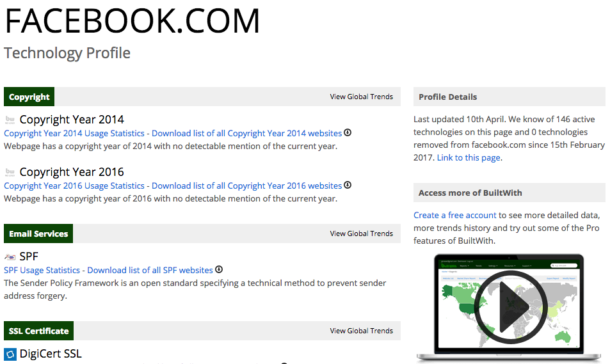Click the DigiCert SSL logo icon
The width and height of the screenshot is (610, 364).
10,354
